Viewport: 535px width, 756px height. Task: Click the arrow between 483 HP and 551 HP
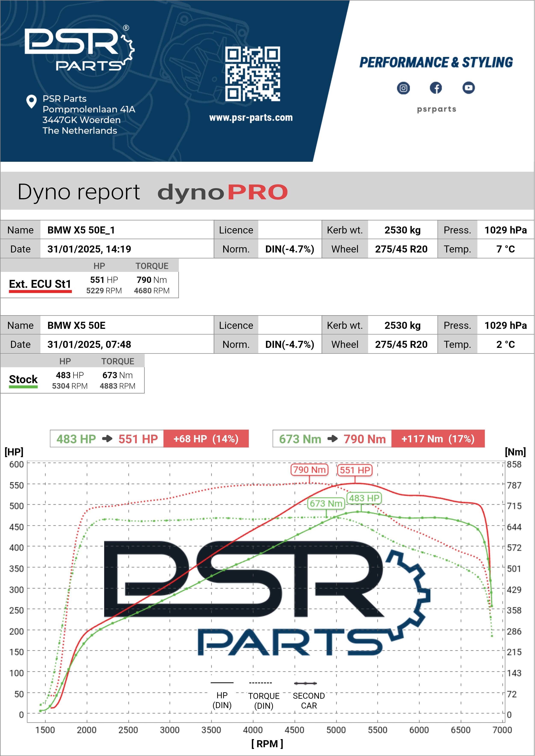click(x=107, y=439)
